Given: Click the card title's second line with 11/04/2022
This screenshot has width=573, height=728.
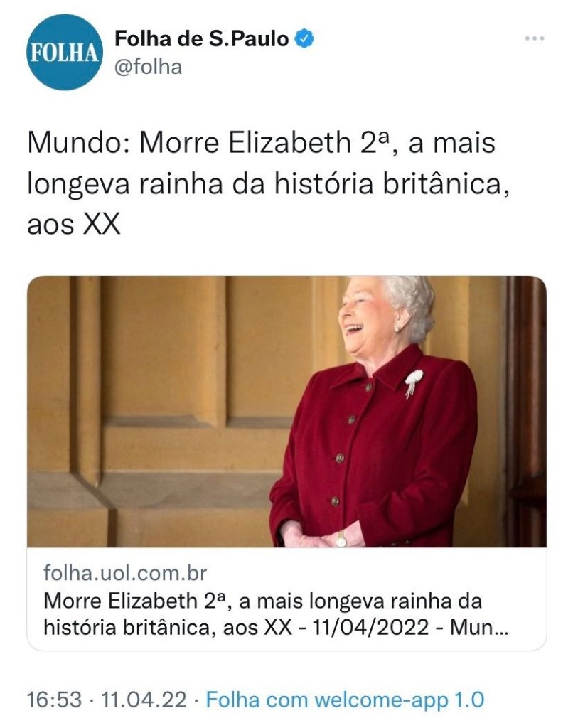Looking at the screenshot, I should tap(276, 627).
